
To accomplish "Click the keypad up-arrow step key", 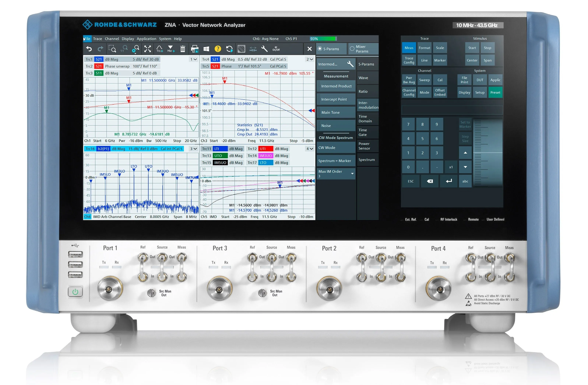I will point(465,153).
